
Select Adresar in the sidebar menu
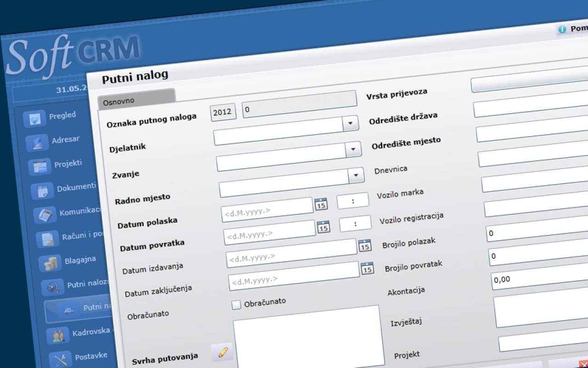[x=66, y=139]
